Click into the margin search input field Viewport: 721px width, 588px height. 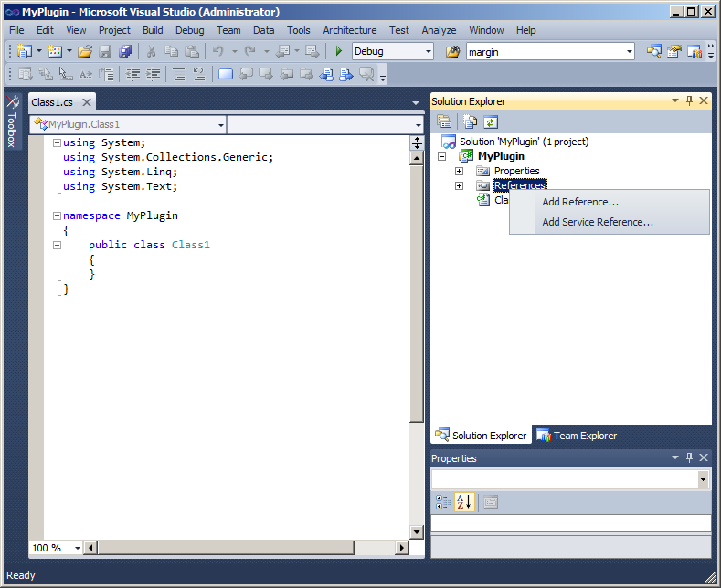click(x=545, y=51)
